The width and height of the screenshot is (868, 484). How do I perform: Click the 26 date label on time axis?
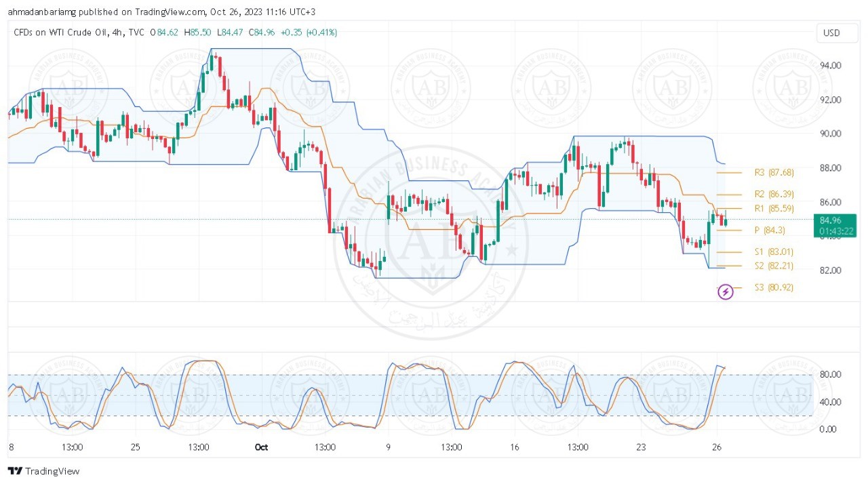pos(717,447)
